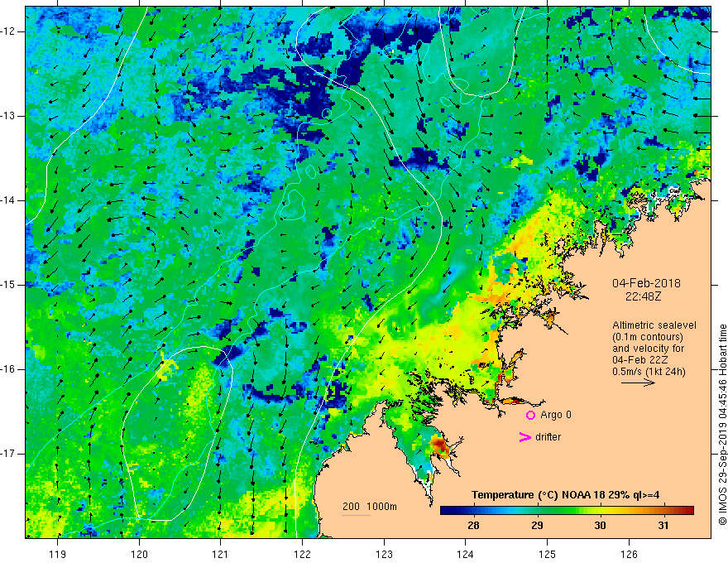728x563 pixels.
Task: Click the '200 1000m' depth contour label
Action: [370, 507]
